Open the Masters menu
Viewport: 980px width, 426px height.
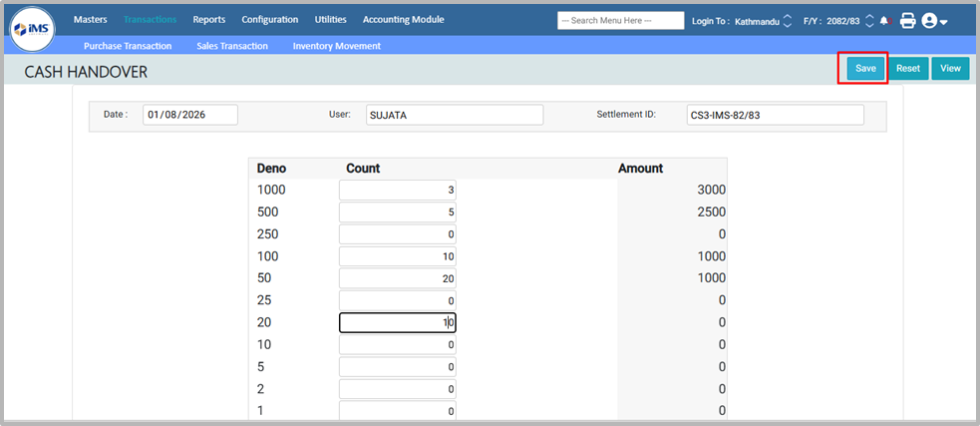pyautogui.click(x=90, y=19)
